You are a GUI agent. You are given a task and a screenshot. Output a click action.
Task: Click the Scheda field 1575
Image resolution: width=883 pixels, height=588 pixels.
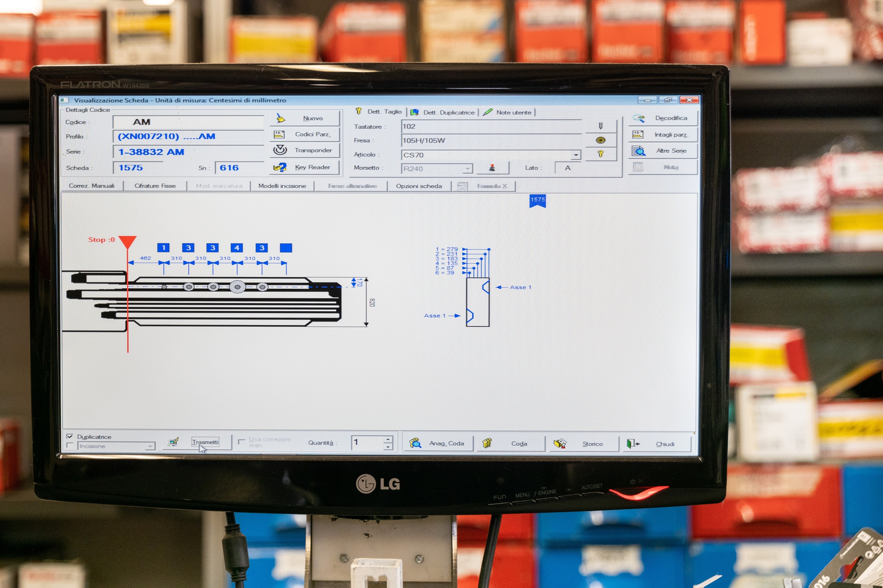138,168
